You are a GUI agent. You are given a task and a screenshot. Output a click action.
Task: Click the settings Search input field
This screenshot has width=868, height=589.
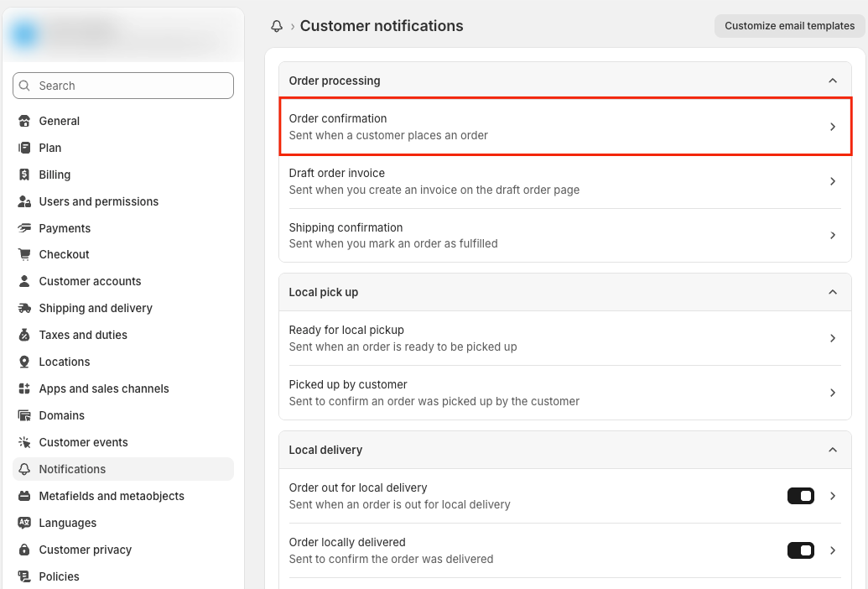tap(123, 86)
